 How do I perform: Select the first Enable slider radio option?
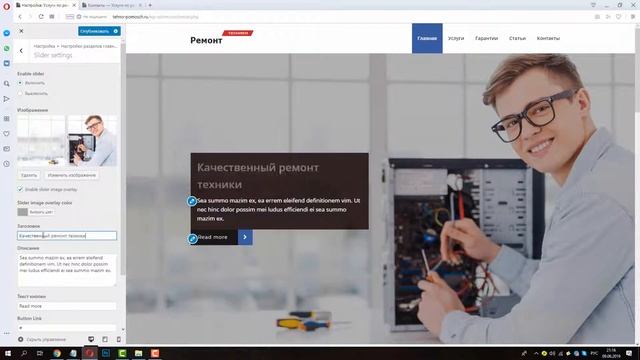[20, 83]
